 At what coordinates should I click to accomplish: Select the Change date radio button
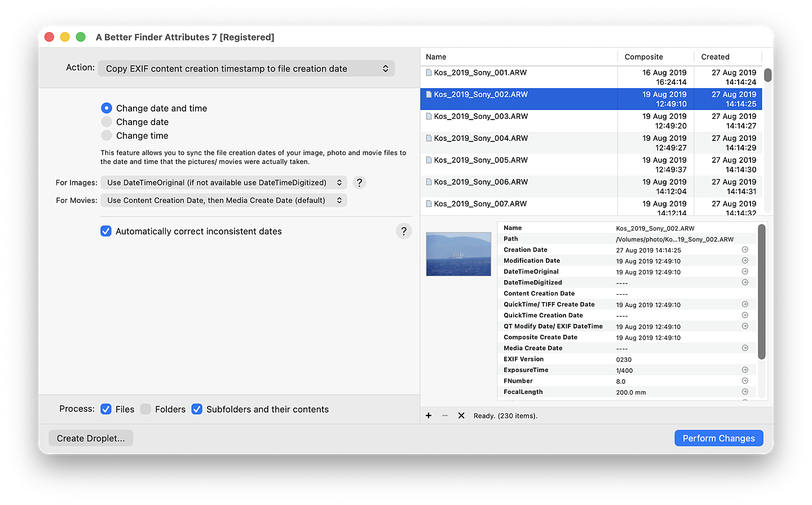click(107, 122)
